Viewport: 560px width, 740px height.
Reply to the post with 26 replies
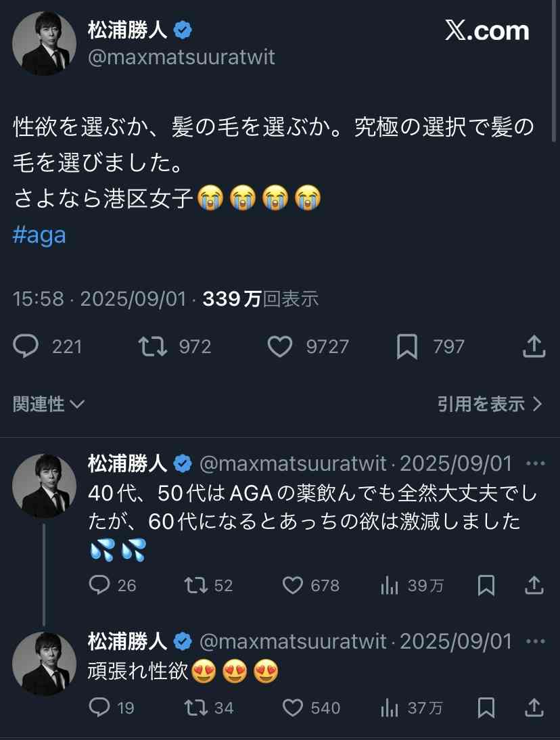click(99, 585)
